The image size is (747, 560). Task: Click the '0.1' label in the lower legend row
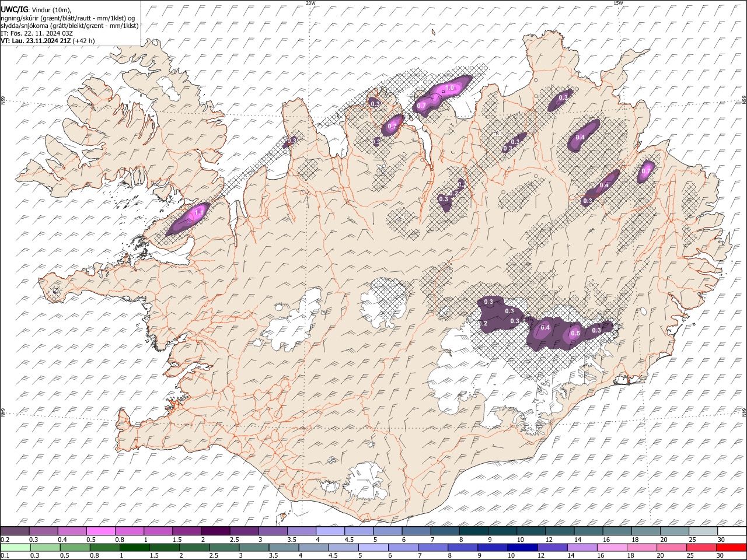click(x=4, y=556)
